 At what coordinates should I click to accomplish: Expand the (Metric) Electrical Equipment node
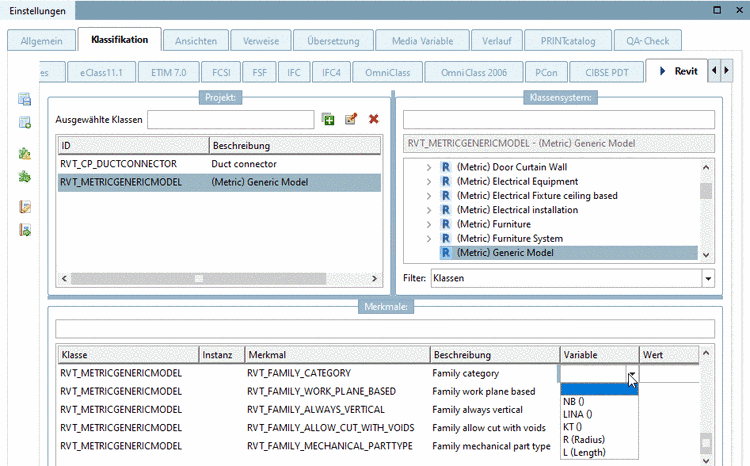(430, 182)
